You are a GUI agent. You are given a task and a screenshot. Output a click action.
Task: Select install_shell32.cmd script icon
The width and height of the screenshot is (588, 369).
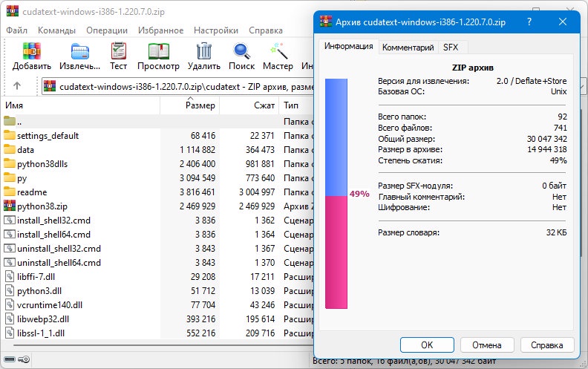(10, 220)
